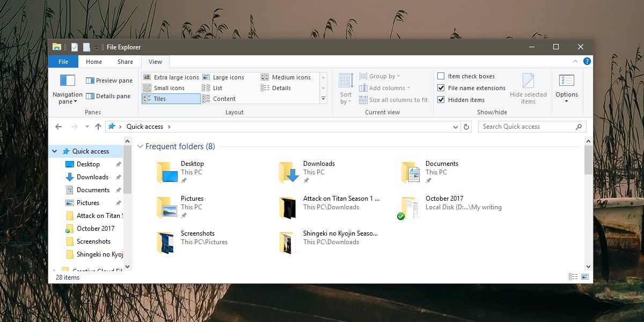644x322 pixels.
Task: Uncheck File name extensions
Action: [x=441, y=88]
